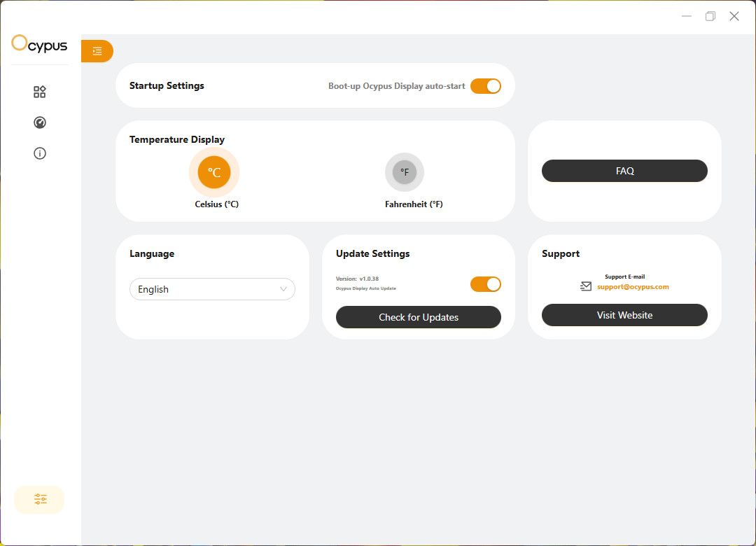This screenshot has height=546, width=756.
Task: Collapse the sidebar using orange menu button
Action: [97, 51]
